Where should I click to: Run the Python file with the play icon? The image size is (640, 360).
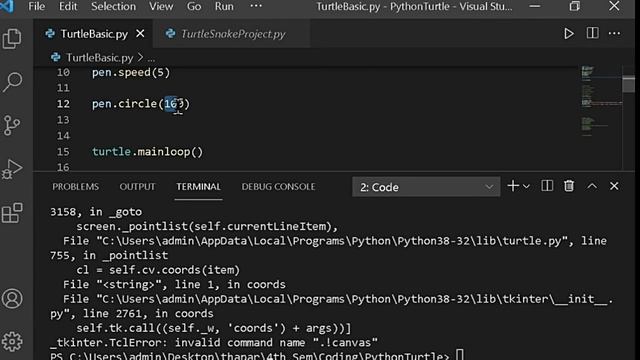pyautogui.click(x=569, y=33)
